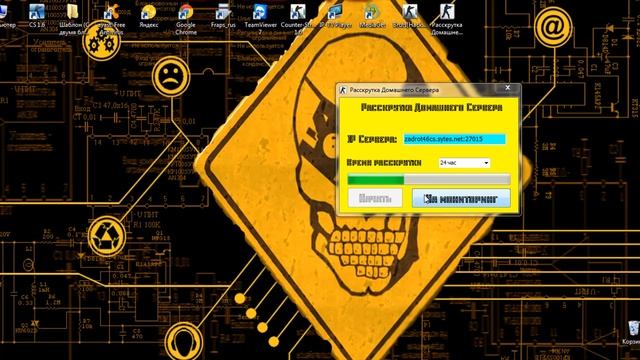This screenshot has height=360, width=640.
Task: Launch Google Chrome from the desktop
Action: [x=186, y=18]
